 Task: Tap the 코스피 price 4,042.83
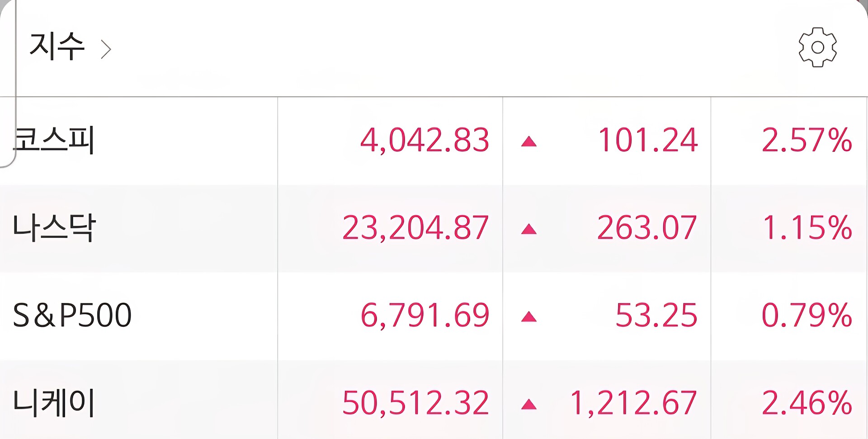425,140
